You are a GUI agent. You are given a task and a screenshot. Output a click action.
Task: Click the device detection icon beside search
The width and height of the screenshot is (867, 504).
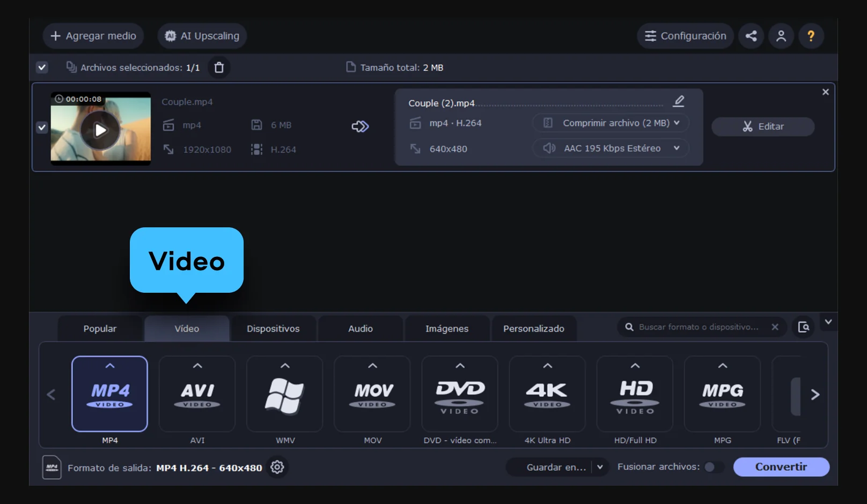[x=803, y=327]
